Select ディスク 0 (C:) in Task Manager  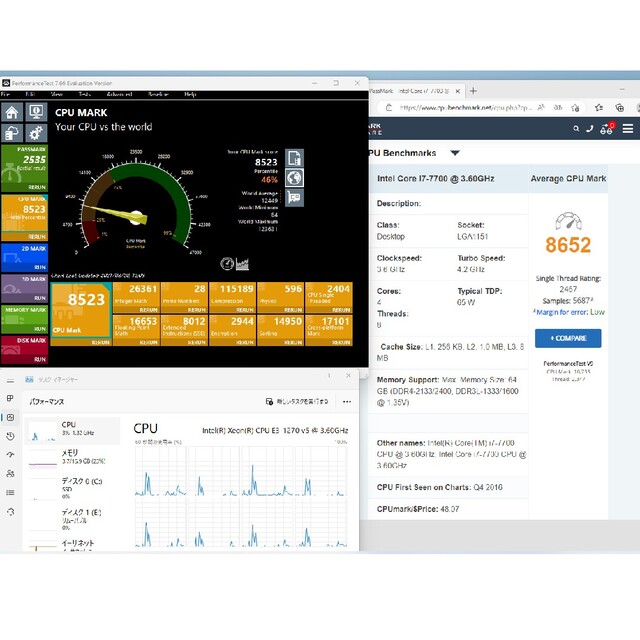coord(72,488)
